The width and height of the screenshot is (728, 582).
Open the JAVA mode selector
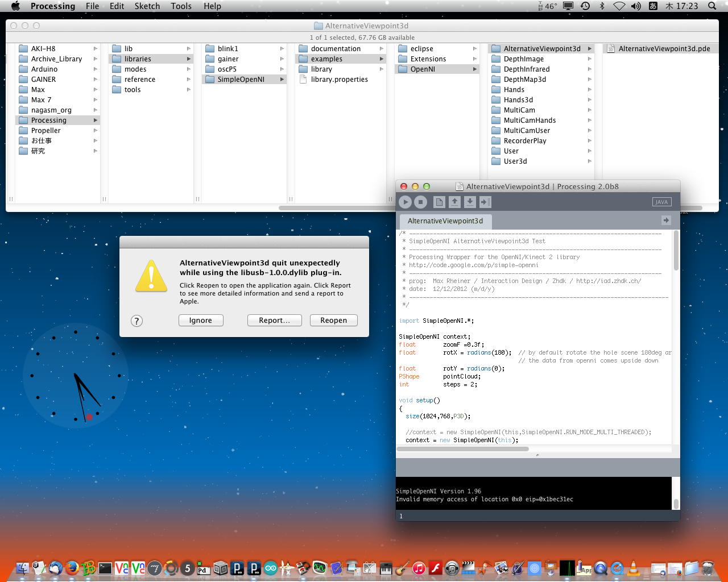(x=661, y=202)
